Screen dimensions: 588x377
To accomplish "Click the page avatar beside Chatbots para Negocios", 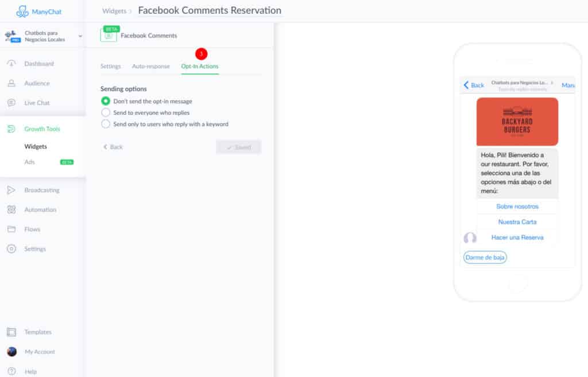I will pyautogui.click(x=13, y=36).
